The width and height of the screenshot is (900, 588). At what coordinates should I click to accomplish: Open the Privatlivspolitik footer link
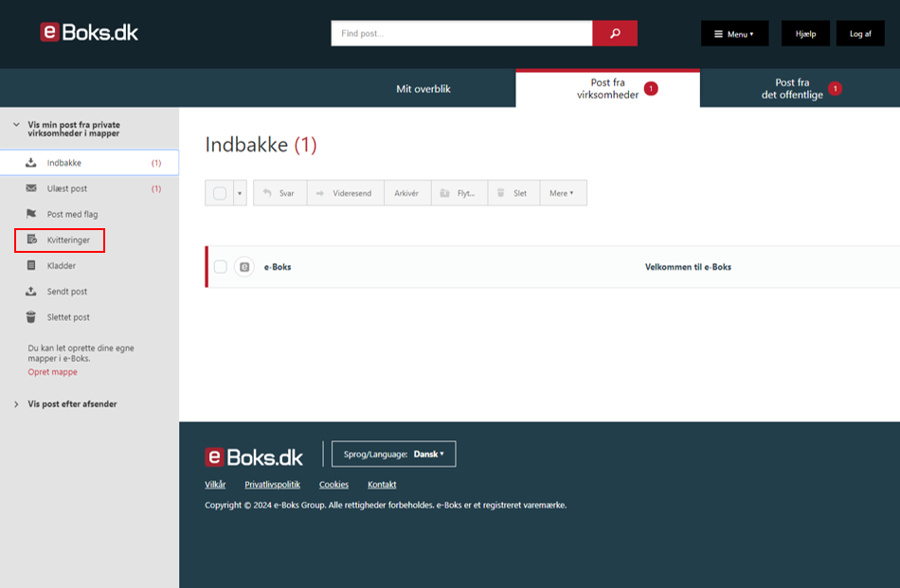(272, 484)
